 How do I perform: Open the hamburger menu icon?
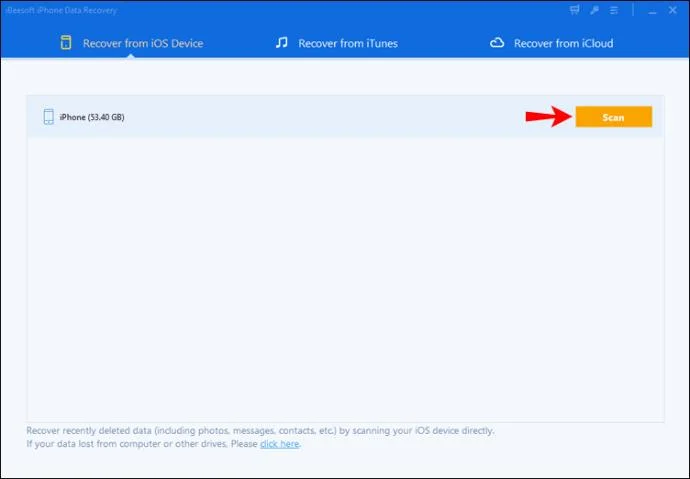click(x=614, y=10)
